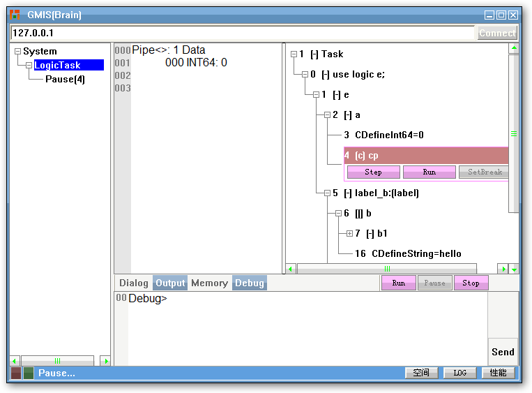This screenshot has height=393, width=532.
Task: Click Run button under cp node
Action: [430, 172]
